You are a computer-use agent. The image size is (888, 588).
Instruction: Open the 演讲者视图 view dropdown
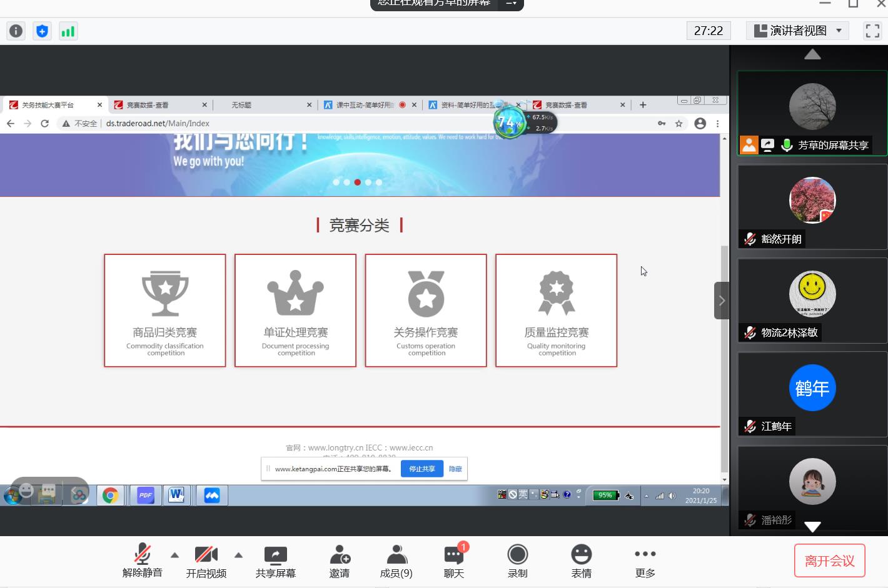point(799,31)
